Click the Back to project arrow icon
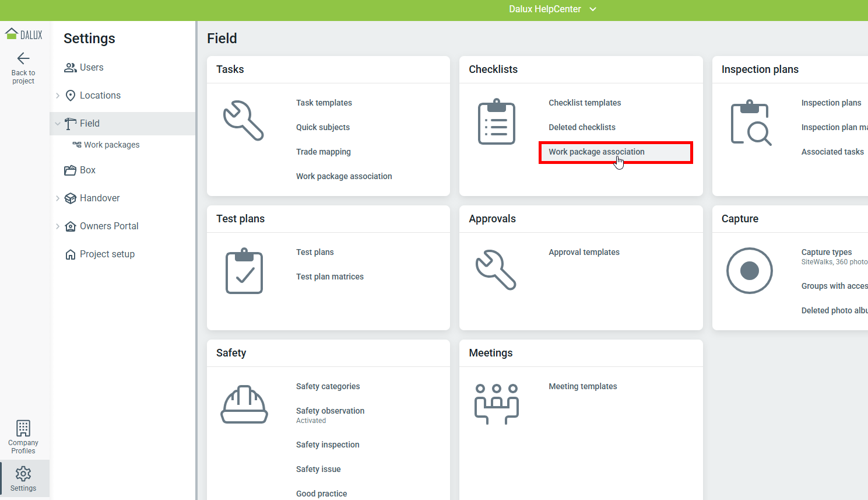 [23, 58]
